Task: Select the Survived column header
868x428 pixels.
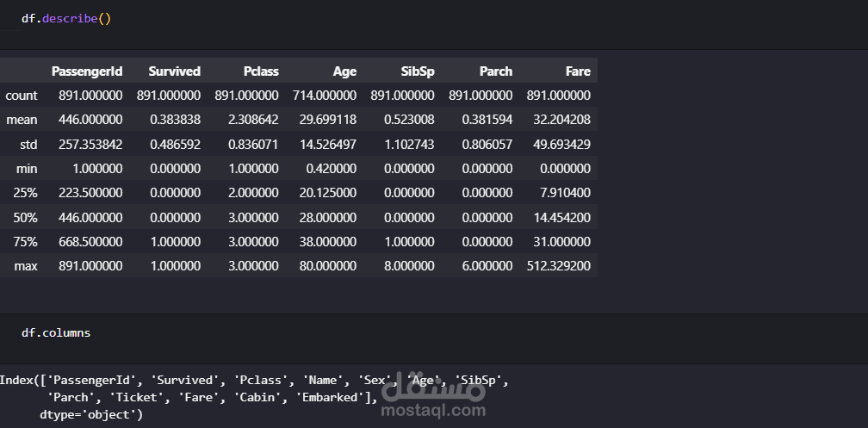Action: [x=174, y=71]
